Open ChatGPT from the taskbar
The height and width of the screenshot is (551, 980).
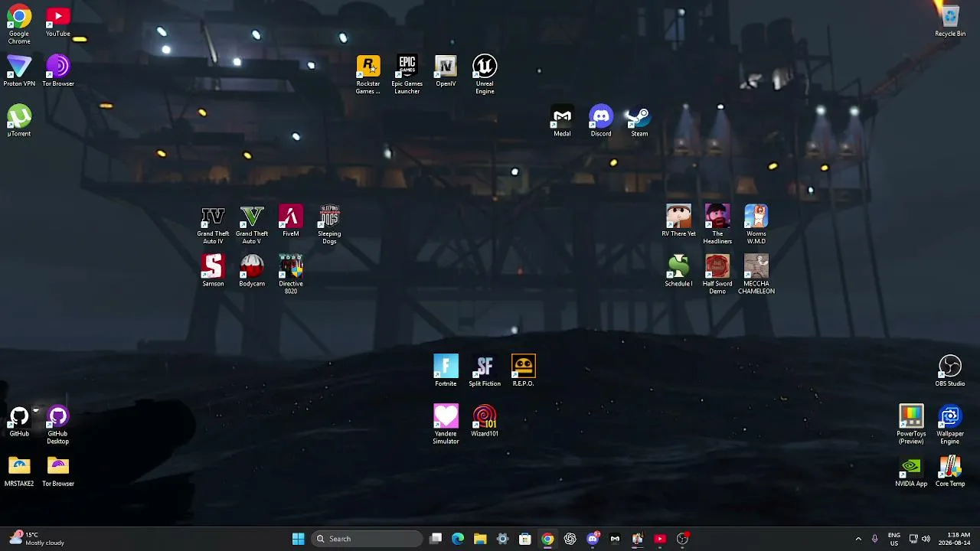click(x=570, y=539)
